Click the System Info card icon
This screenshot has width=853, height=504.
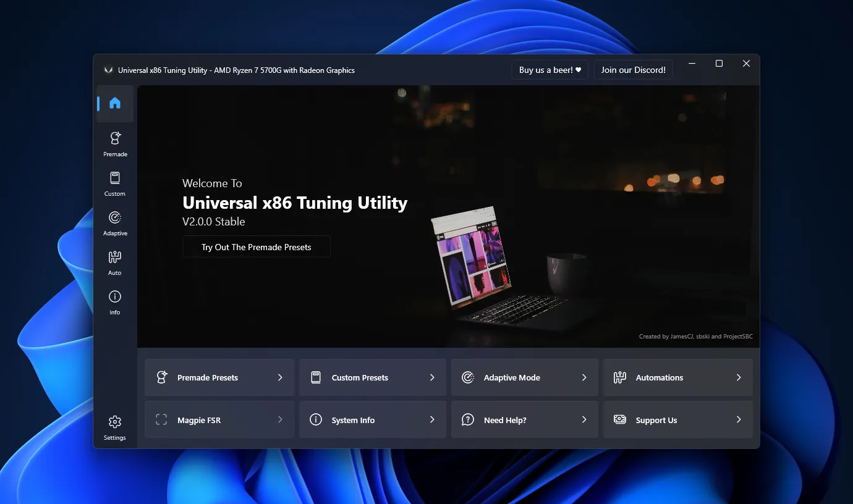pos(316,420)
